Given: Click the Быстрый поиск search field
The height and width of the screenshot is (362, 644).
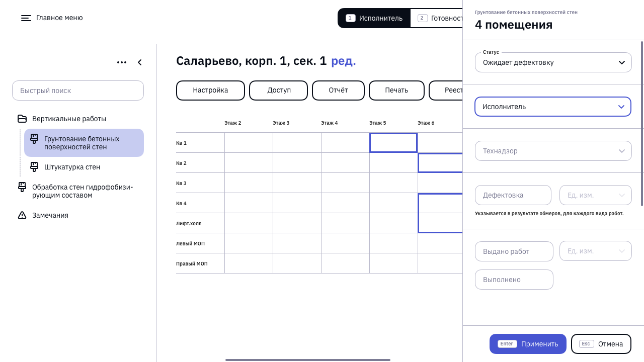Looking at the screenshot, I should pos(78,90).
